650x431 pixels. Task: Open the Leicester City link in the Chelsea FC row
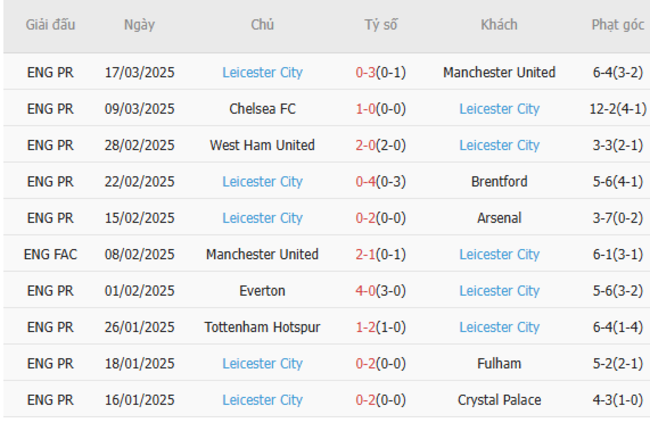pyautogui.click(x=499, y=109)
